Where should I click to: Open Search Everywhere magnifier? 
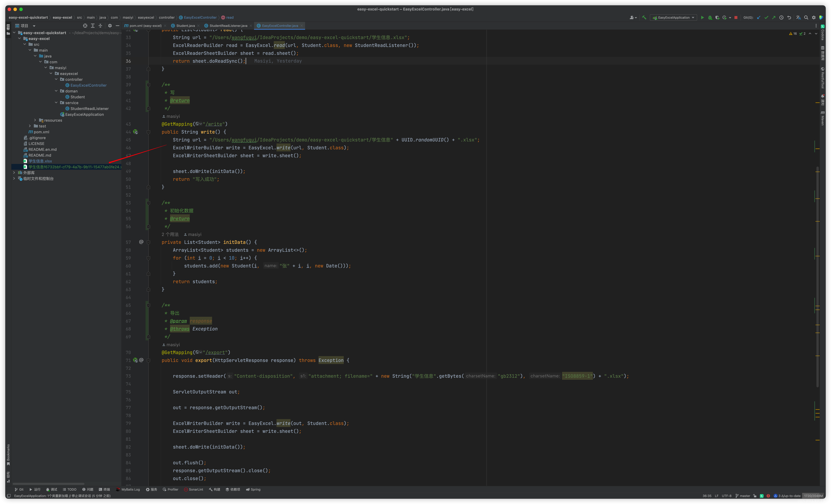[x=806, y=17]
